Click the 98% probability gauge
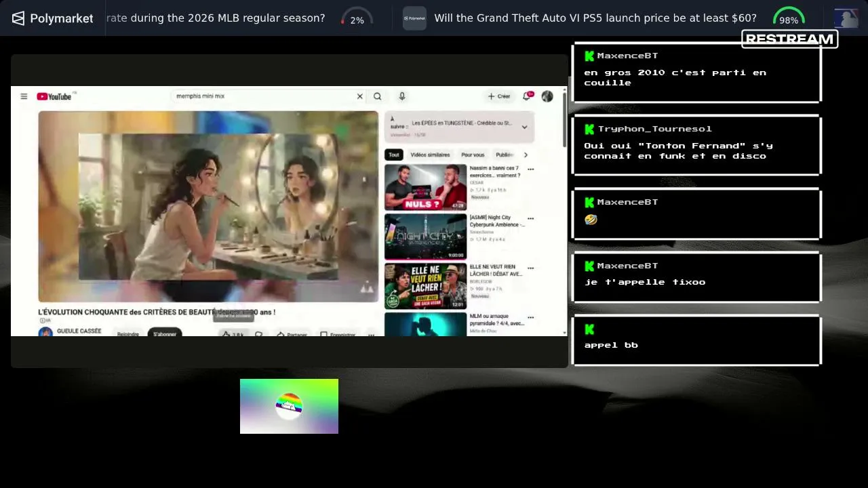The width and height of the screenshot is (868, 488). [x=789, y=18]
